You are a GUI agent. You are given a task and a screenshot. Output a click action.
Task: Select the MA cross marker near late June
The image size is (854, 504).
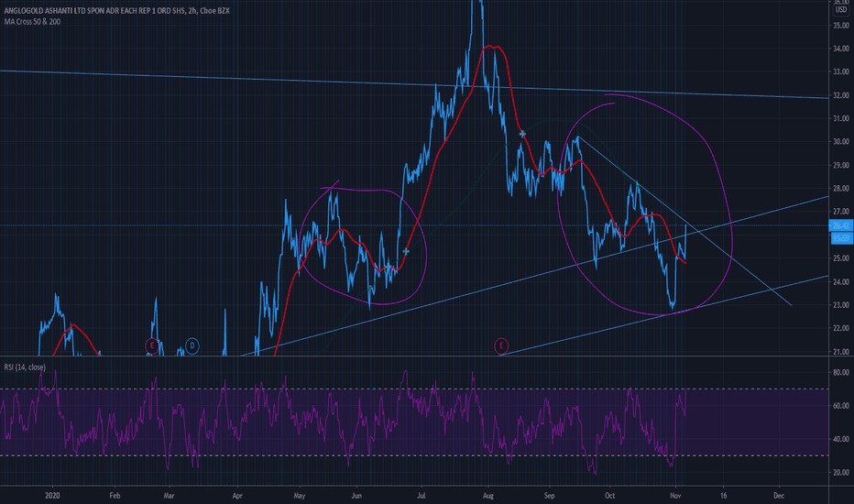[406, 251]
